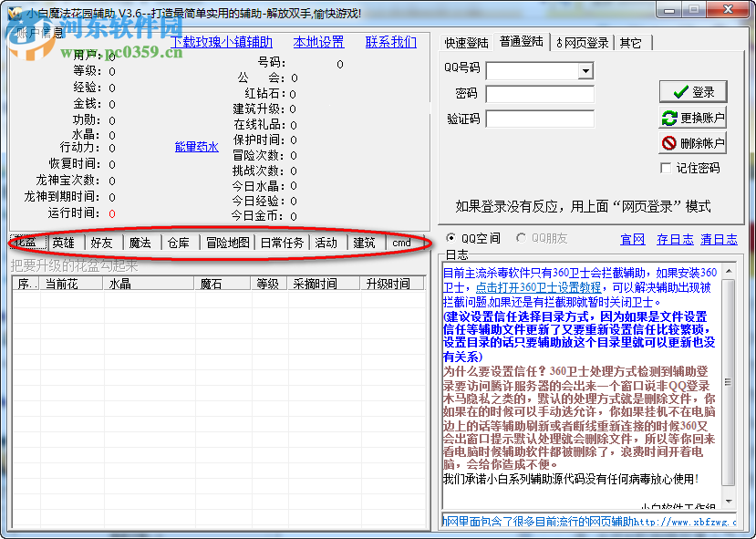The image size is (756, 539).
Task: Click the 升级时间 column header
Action: (392, 284)
